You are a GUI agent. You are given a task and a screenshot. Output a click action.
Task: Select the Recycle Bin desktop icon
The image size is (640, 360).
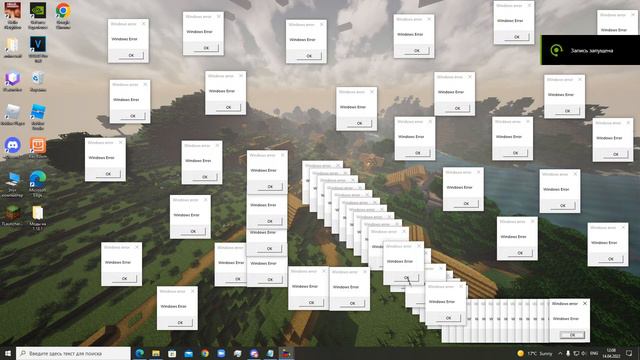tap(38, 81)
